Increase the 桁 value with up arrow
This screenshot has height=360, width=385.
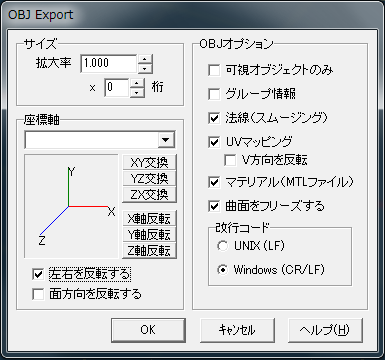click(137, 83)
